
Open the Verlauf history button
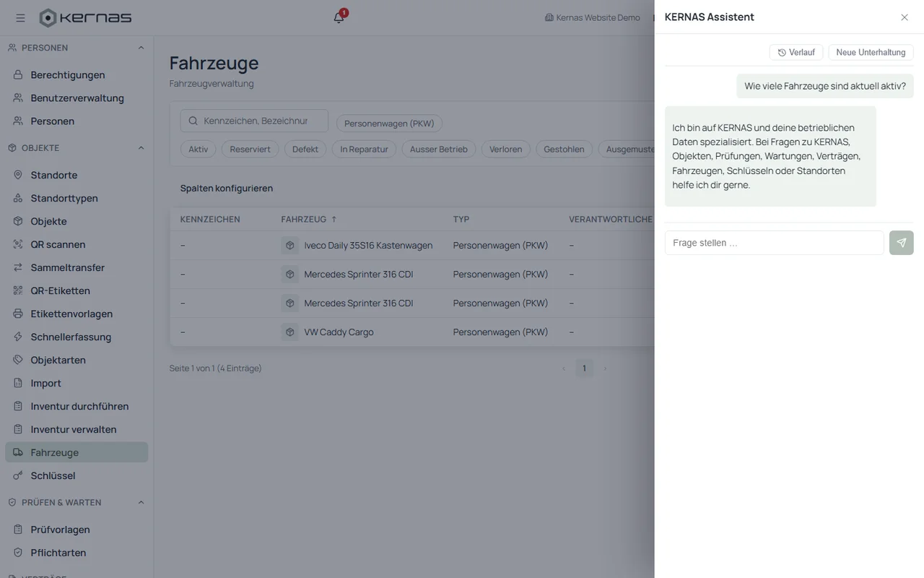[x=796, y=52]
